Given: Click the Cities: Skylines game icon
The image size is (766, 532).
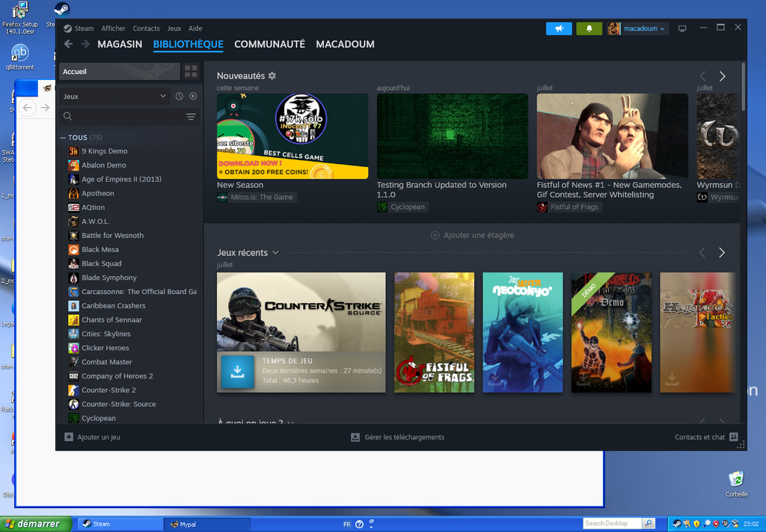Looking at the screenshot, I should pyautogui.click(x=73, y=334).
